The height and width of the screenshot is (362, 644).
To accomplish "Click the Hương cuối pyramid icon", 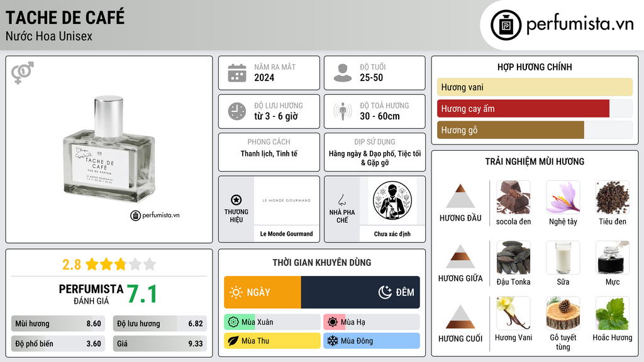I will (460, 317).
